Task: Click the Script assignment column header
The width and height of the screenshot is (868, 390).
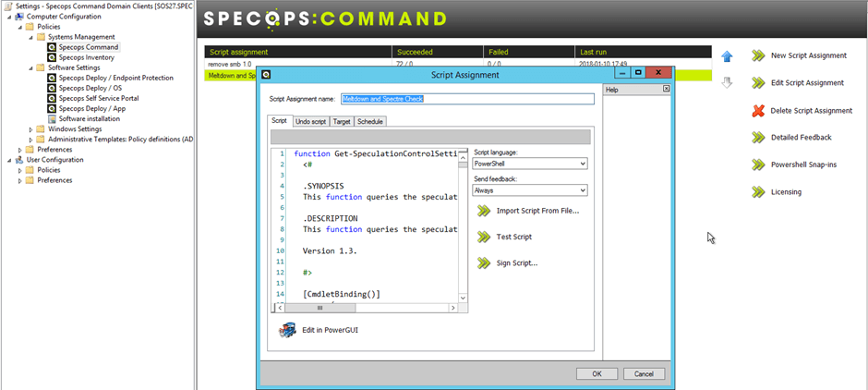Action: (298, 52)
